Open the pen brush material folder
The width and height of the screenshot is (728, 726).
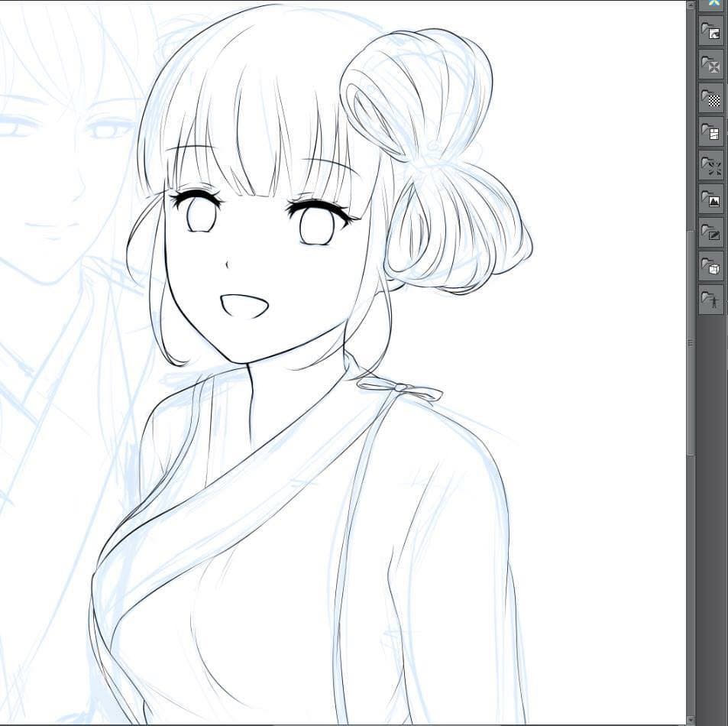tap(711, 233)
